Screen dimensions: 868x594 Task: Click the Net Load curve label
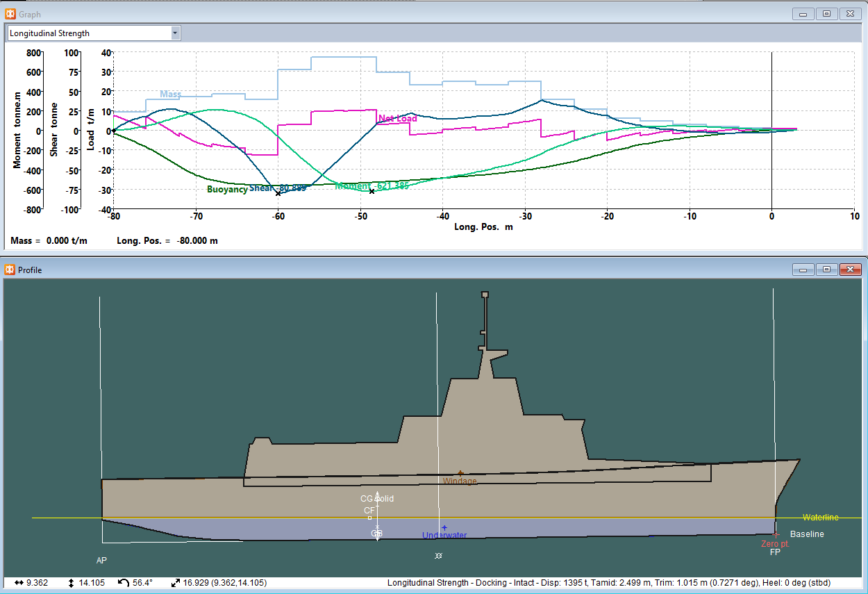point(397,119)
